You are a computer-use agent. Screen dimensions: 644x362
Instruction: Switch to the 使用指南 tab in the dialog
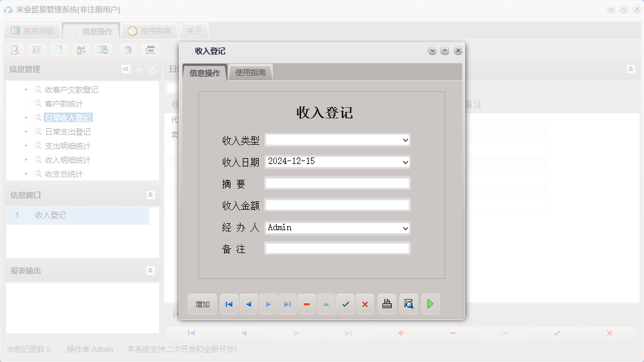[250, 73]
